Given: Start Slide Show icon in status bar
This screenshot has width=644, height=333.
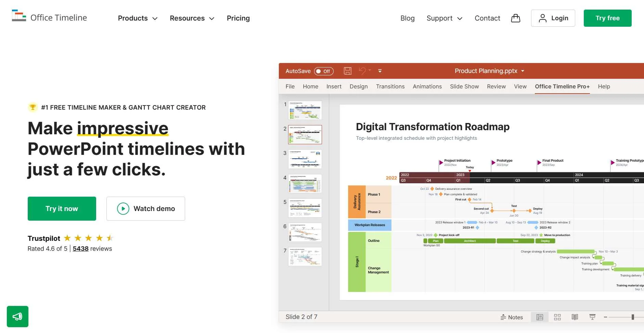Looking at the screenshot, I should coord(592,317).
